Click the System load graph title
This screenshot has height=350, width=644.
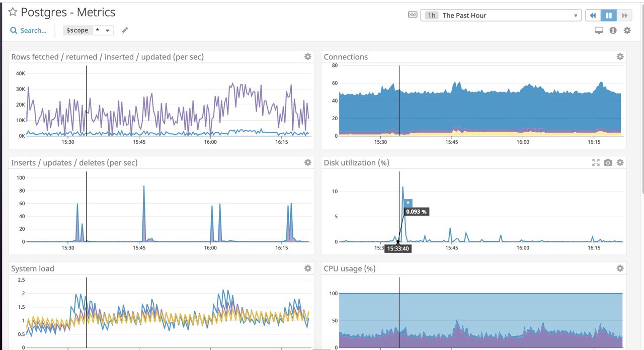[x=33, y=269]
